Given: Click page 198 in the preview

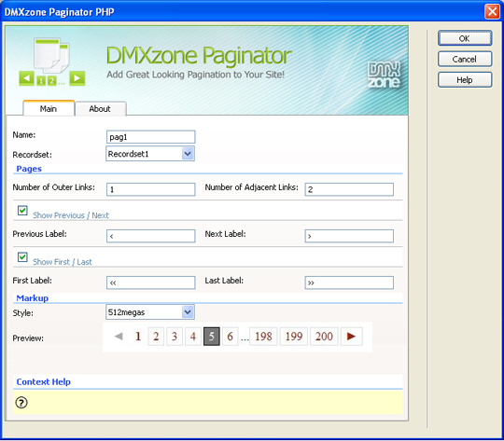Looking at the screenshot, I should click(x=263, y=337).
